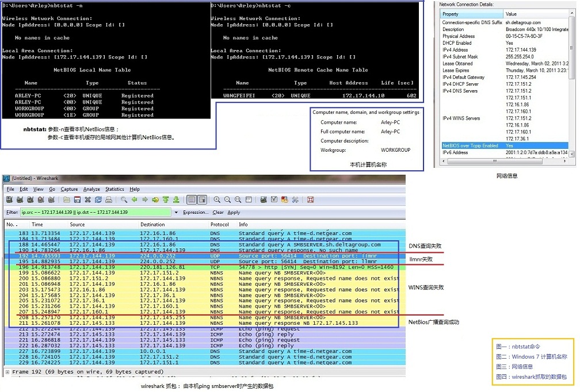
Task: Sort packets by the Destination column header
Action: [x=173, y=225]
